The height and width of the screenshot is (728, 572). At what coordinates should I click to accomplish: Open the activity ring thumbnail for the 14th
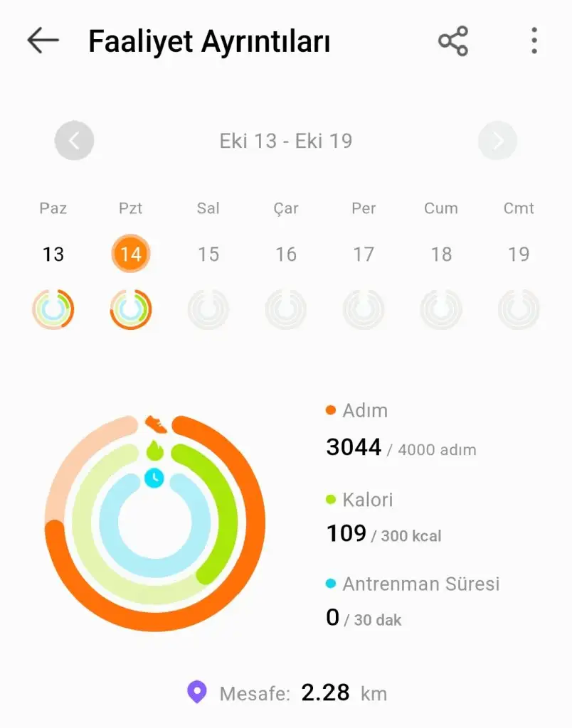coord(131,310)
